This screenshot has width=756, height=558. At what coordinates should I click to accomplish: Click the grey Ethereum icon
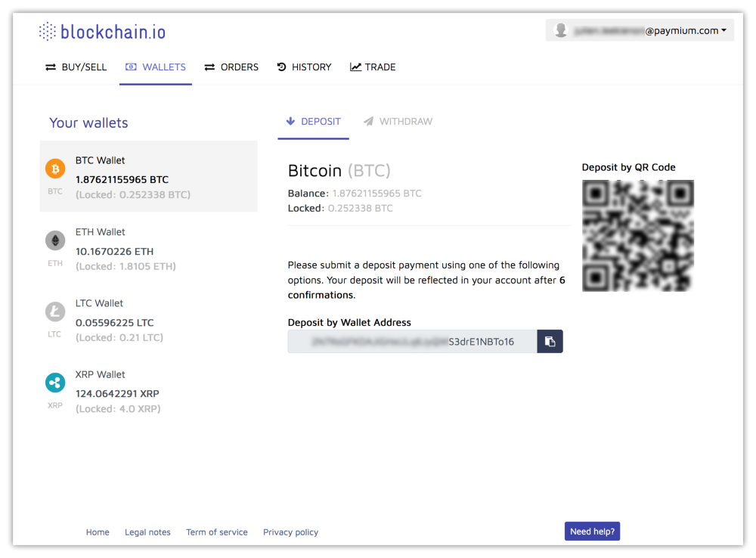55,240
